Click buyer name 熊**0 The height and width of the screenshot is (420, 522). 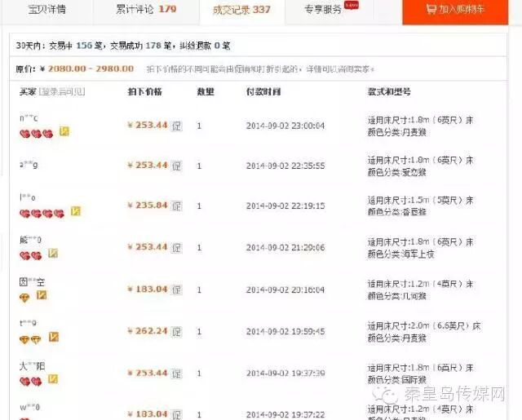click(30, 240)
